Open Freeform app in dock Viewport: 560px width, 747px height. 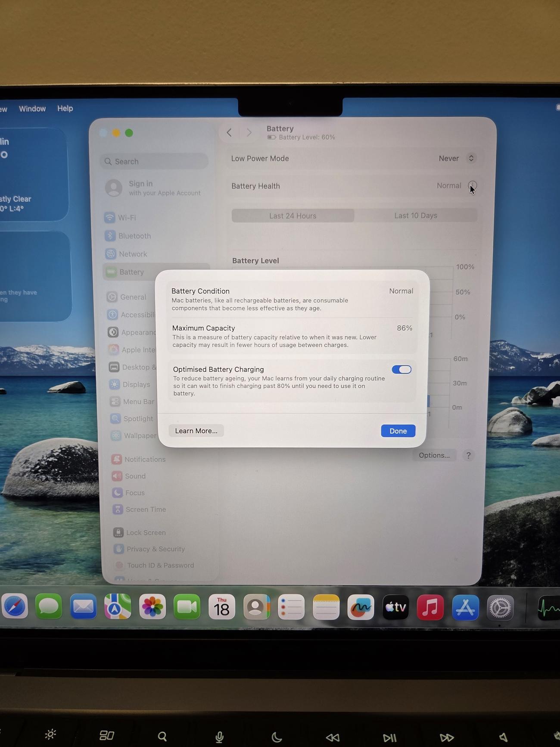(x=361, y=607)
